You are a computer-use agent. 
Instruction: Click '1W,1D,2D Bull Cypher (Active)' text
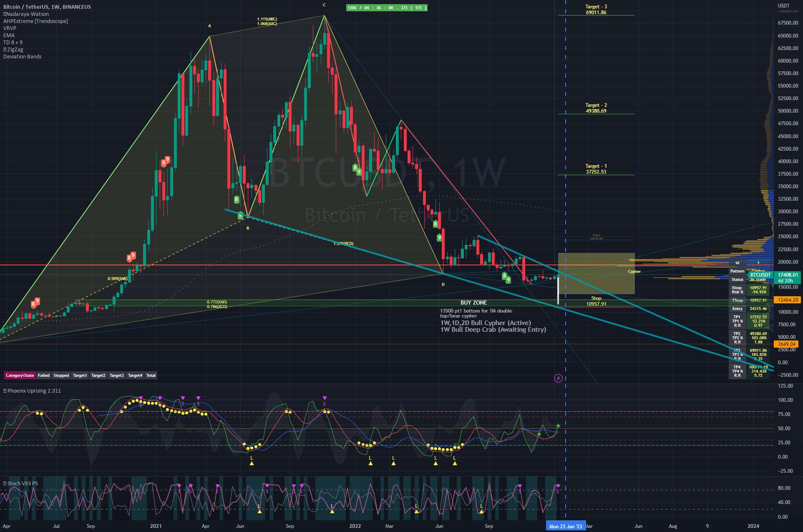tap(486, 323)
